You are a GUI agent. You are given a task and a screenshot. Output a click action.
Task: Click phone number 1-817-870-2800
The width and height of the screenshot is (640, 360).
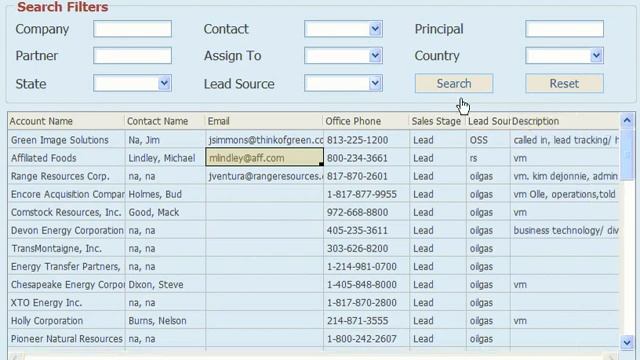(362, 302)
